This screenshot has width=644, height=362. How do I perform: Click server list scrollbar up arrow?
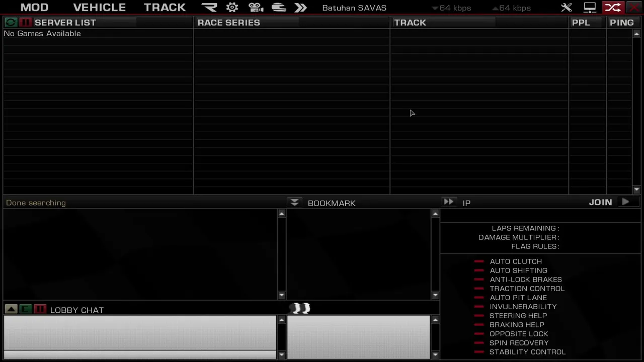(x=636, y=33)
